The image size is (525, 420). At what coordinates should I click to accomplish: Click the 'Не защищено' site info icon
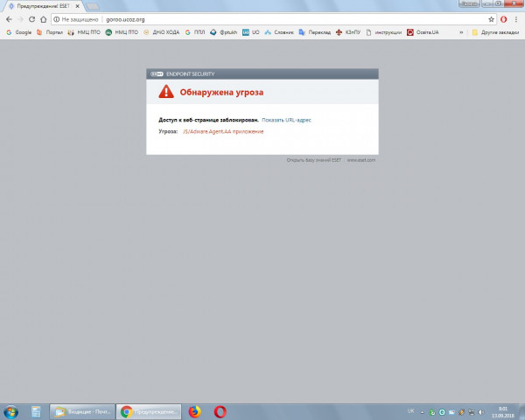[57, 19]
